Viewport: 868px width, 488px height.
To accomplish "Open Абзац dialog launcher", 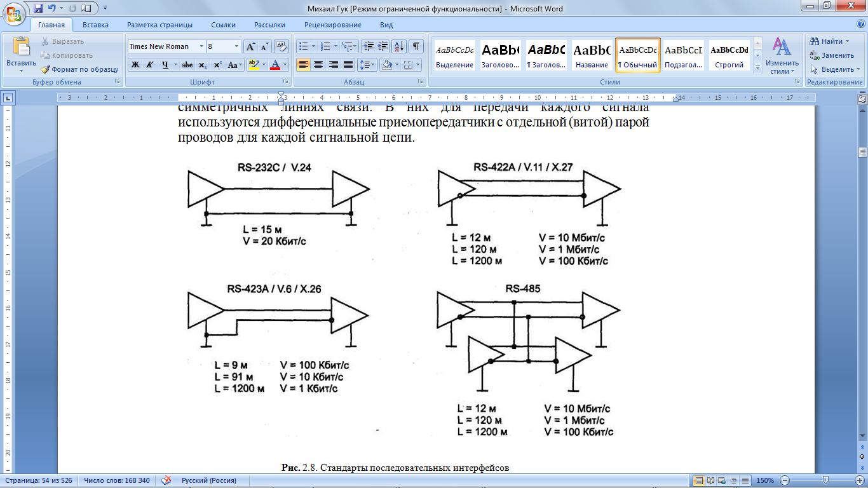I will coord(421,82).
